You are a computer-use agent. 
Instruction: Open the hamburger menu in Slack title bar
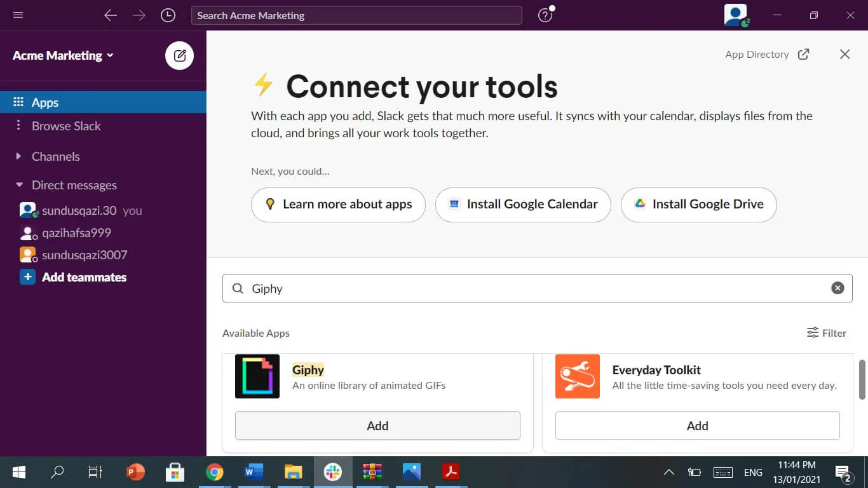(x=18, y=15)
